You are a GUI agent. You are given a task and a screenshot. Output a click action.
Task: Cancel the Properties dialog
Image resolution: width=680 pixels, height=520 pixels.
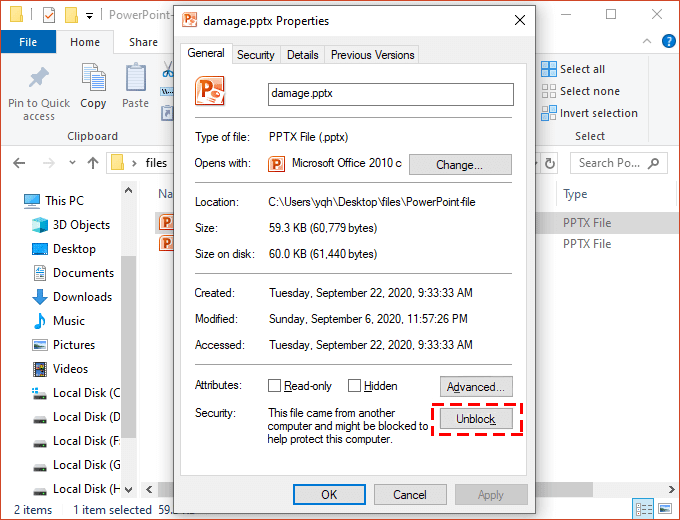(410, 494)
